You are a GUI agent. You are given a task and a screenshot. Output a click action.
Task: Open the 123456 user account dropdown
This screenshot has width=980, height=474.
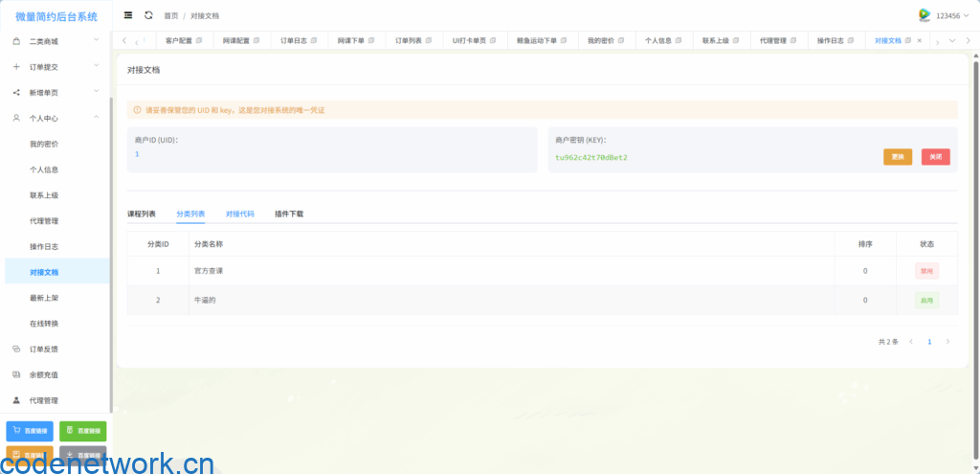tap(947, 15)
